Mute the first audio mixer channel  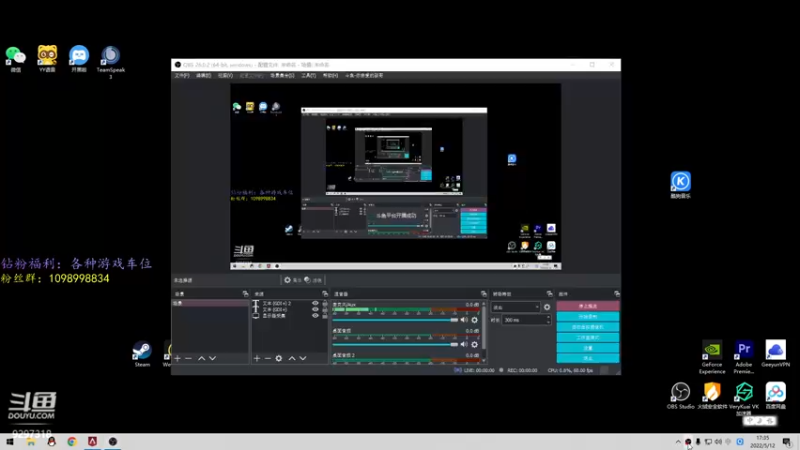464,320
